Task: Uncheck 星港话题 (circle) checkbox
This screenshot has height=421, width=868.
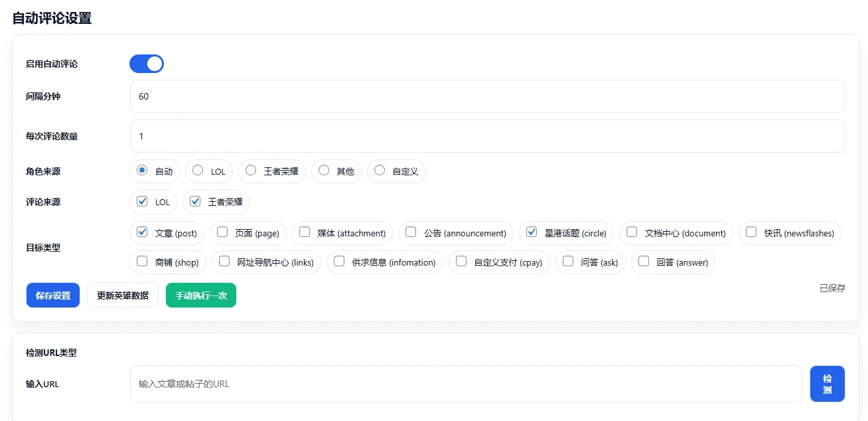Action: 532,232
